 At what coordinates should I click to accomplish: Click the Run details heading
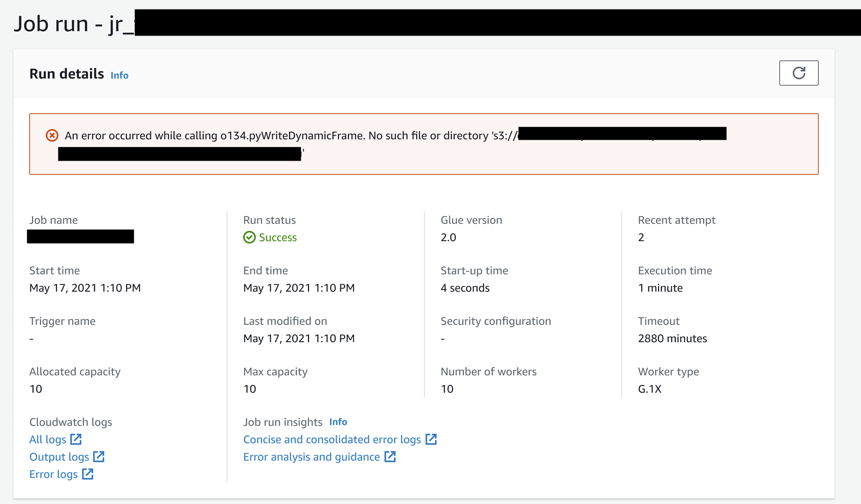click(x=66, y=73)
